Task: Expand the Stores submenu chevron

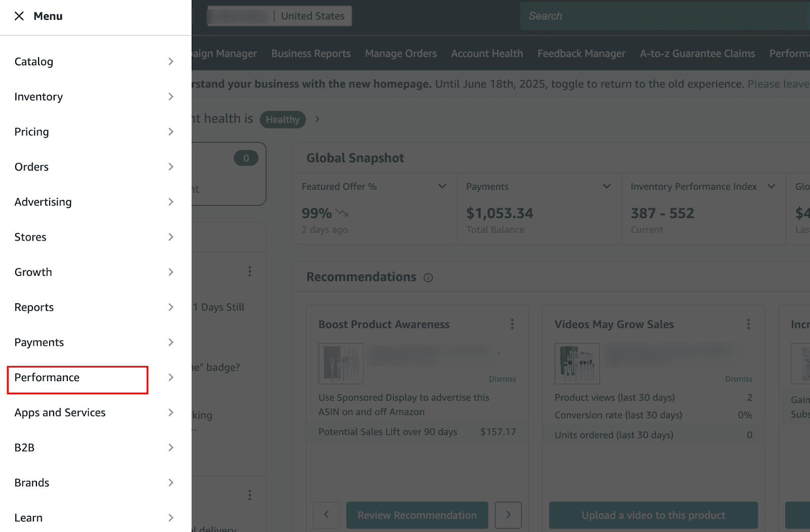Action: point(171,237)
